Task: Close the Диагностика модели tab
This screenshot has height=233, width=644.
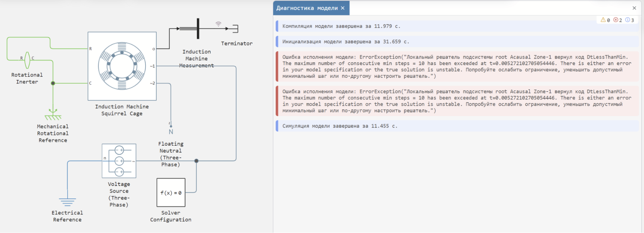Action: coord(343,8)
